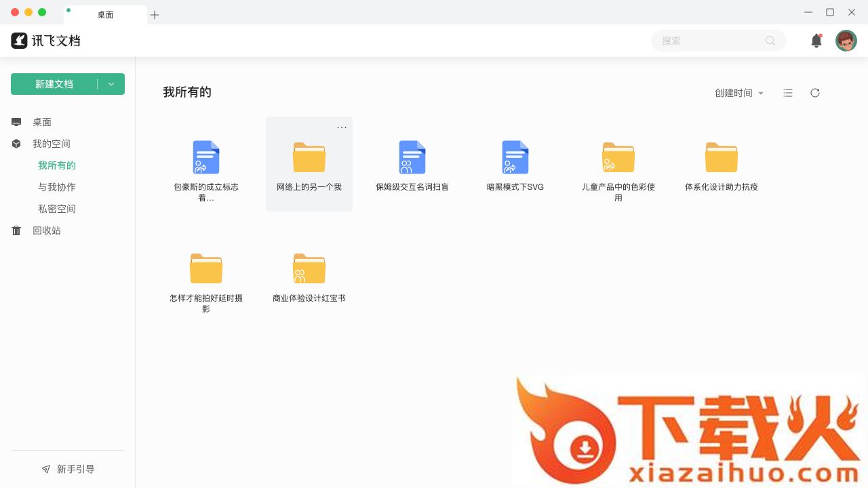Click the 商业体验设计红宝书 folder name
Screen dimensions: 868x488
[x=309, y=298]
